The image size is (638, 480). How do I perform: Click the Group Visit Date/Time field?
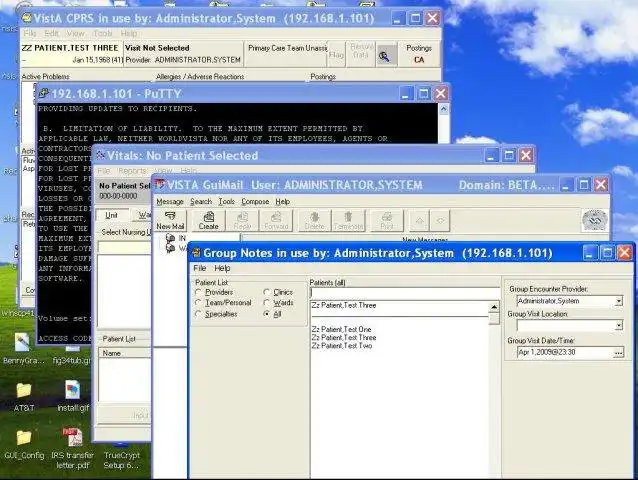(x=565, y=352)
